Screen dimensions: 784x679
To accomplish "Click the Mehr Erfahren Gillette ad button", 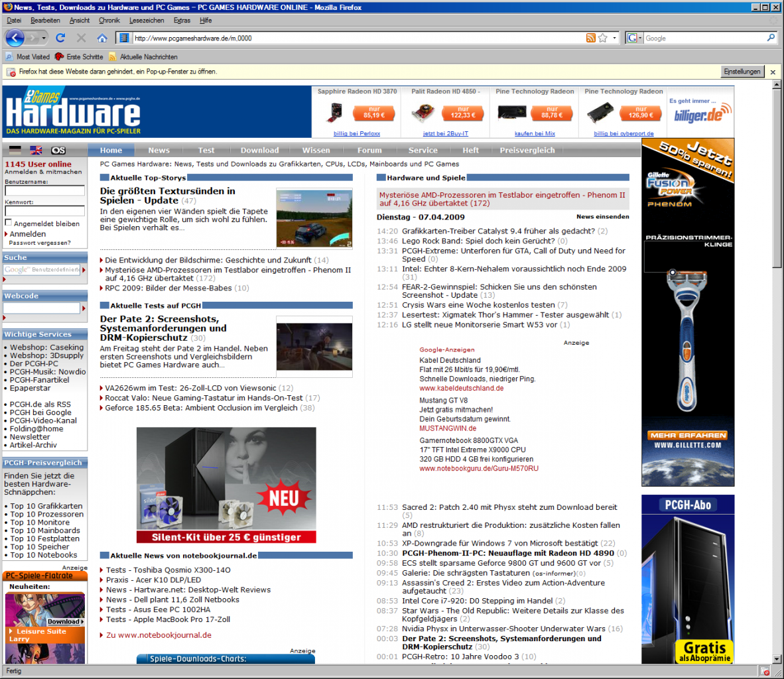I will tap(688, 436).
